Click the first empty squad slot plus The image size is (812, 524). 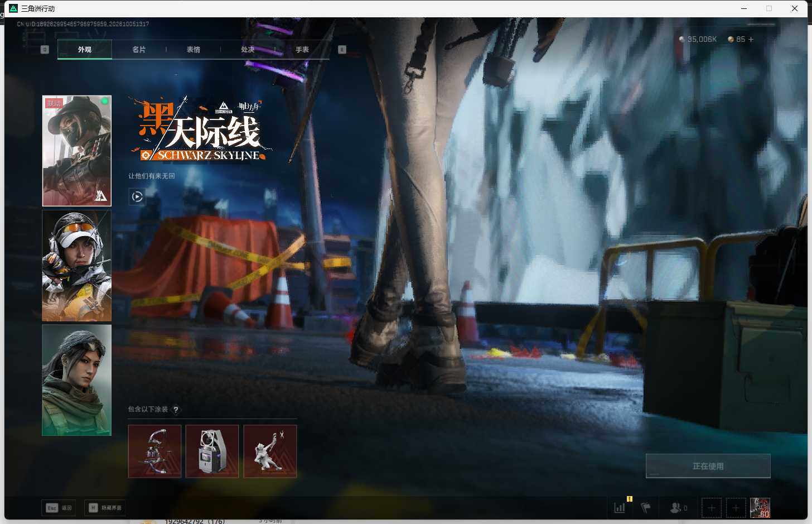click(712, 508)
